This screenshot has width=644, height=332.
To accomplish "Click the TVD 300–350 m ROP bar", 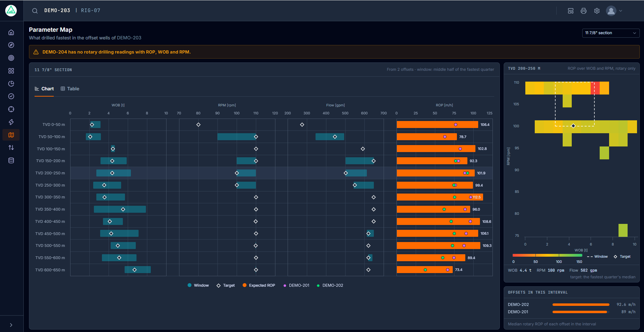I will click(440, 197).
